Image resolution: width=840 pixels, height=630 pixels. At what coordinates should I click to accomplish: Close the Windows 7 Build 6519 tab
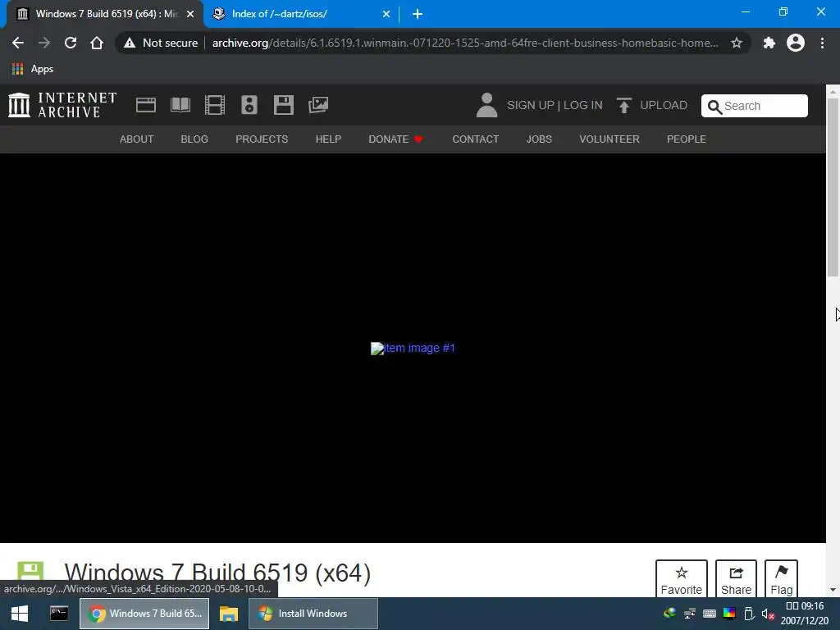point(190,14)
